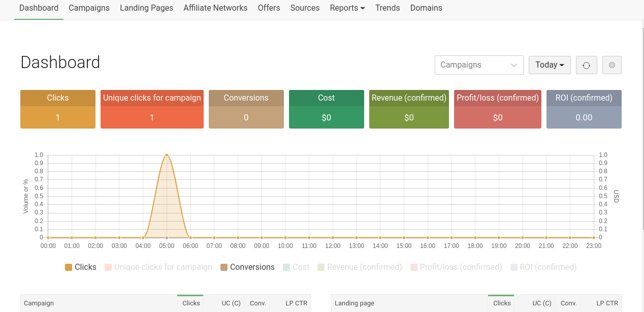Click the refresh dashboard icon button
Image resolution: width=644 pixels, height=312 pixels.
click(587, 65)
